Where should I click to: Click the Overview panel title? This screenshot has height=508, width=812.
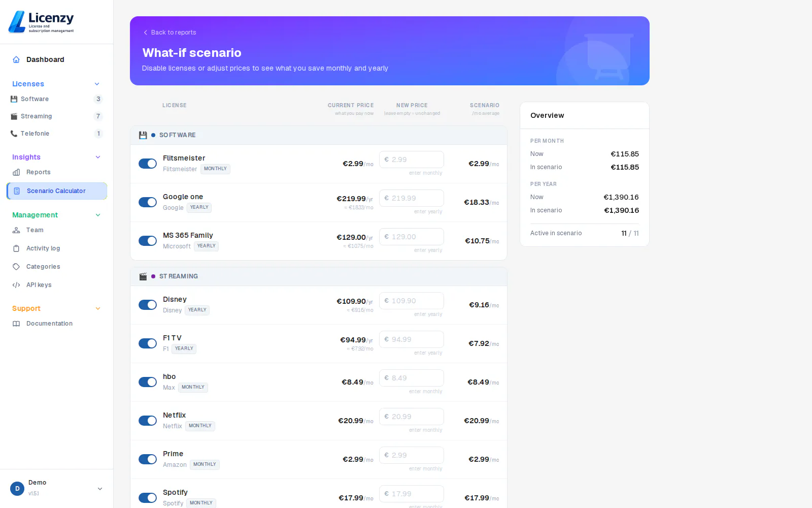tap(547, 115)
